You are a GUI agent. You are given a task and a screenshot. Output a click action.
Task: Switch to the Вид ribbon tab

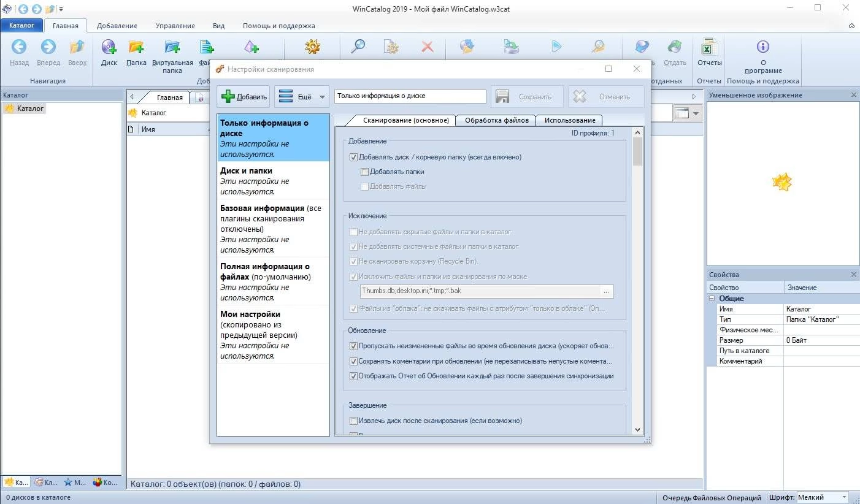[x=218, y=26]
